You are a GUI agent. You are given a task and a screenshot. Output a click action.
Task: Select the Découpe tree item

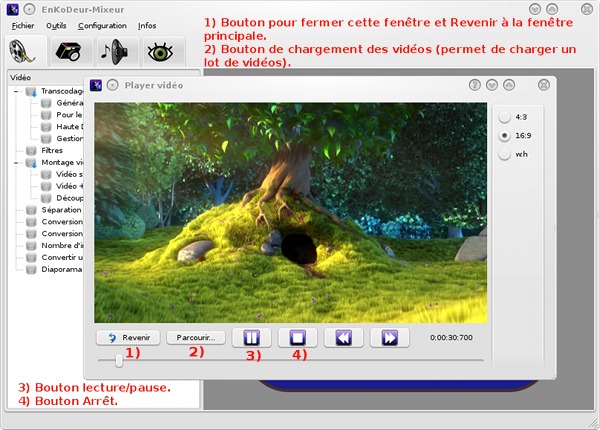(70, 198)
